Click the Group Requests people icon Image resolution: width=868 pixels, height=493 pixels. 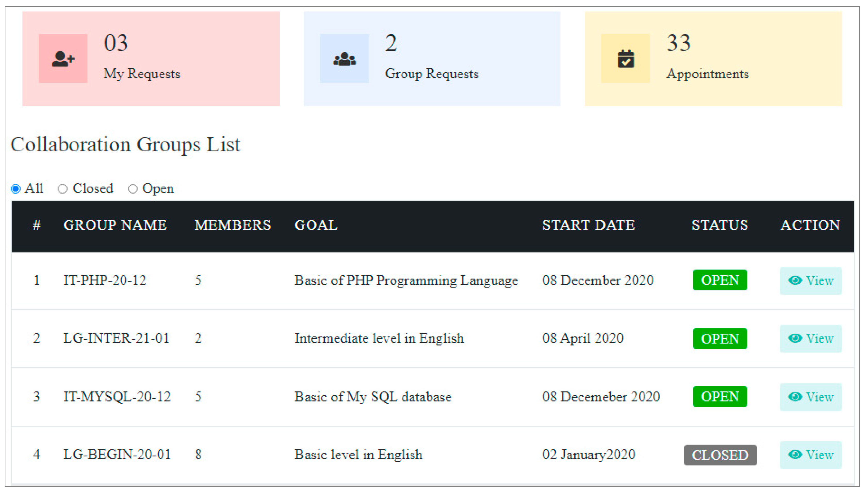point(344,59)
